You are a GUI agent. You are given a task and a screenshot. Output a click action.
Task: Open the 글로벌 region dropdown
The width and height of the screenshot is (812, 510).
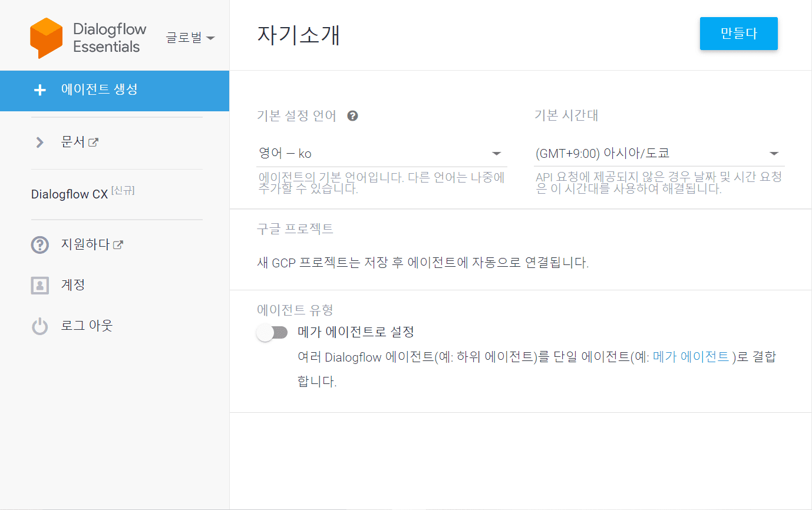coord(190,38)
